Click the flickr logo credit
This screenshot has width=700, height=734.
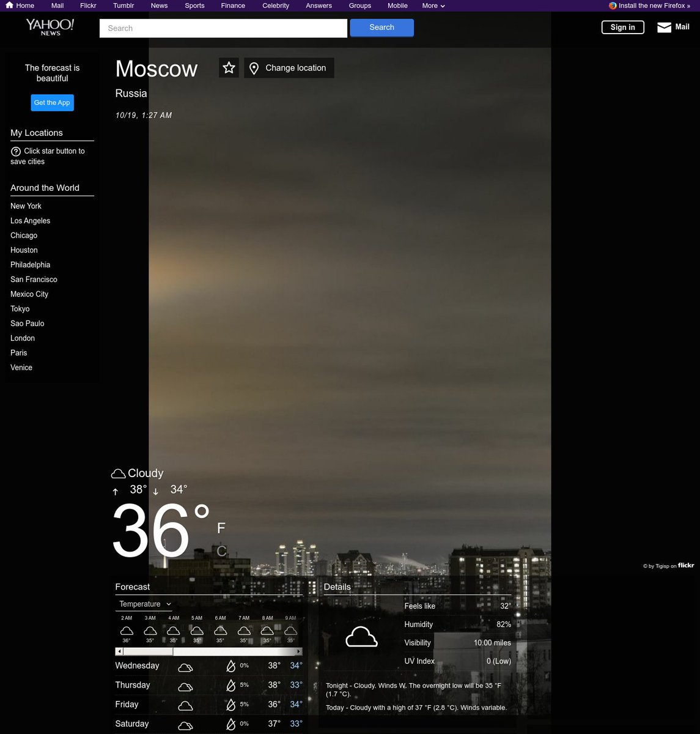[x=686, y=566]
